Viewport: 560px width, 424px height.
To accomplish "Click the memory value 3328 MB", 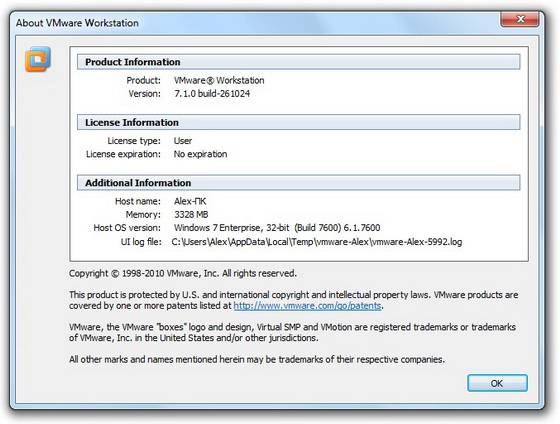I will [191, 214].
